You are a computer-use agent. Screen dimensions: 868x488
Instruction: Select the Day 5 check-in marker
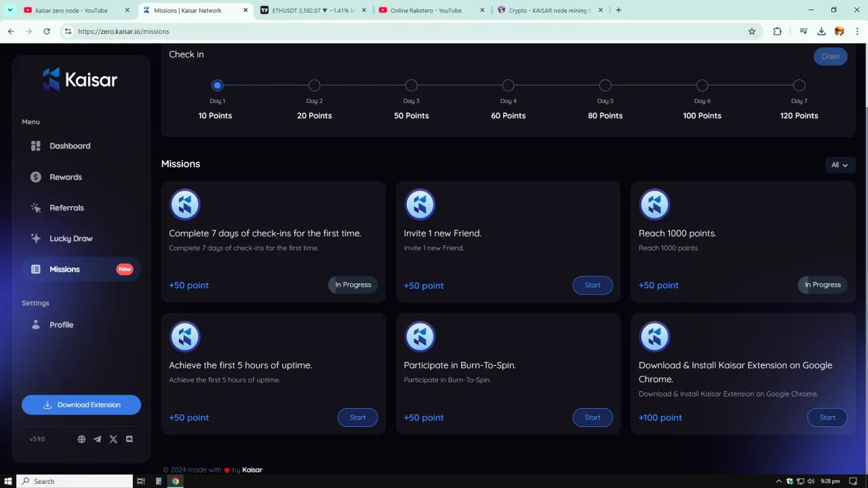coord(605,85)
